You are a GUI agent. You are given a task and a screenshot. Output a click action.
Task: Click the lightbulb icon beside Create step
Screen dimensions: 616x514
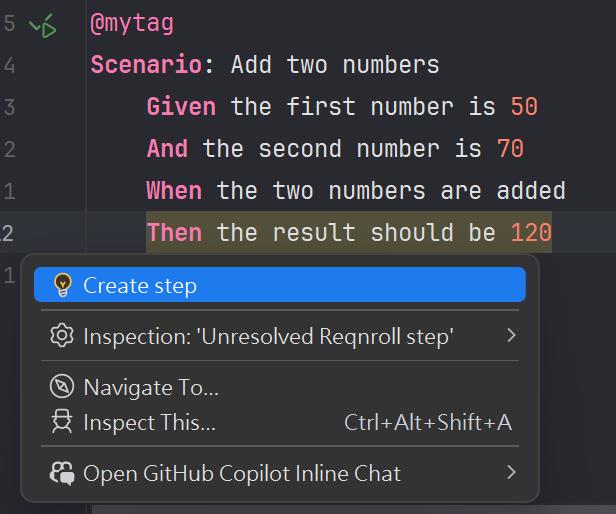[x=62, y=285]
